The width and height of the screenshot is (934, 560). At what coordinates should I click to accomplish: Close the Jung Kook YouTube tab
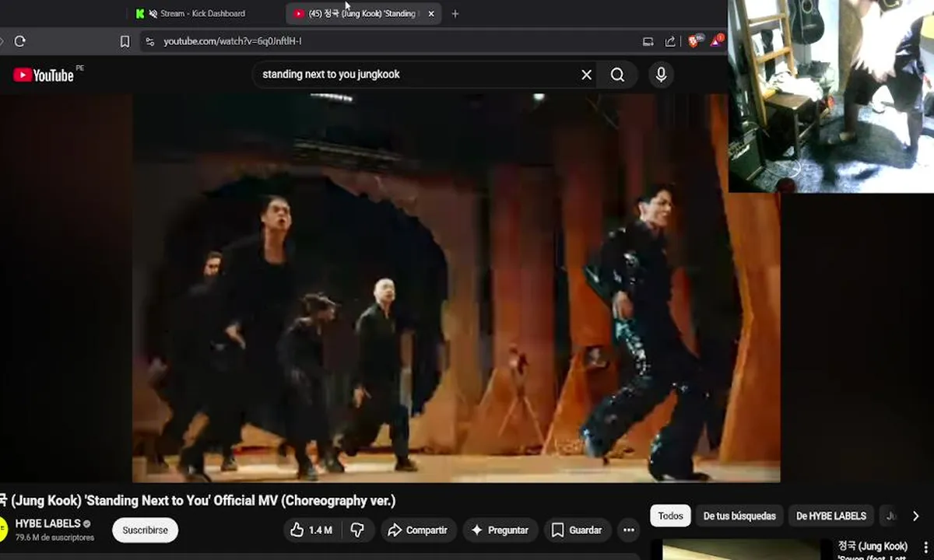tap(431, 14)
